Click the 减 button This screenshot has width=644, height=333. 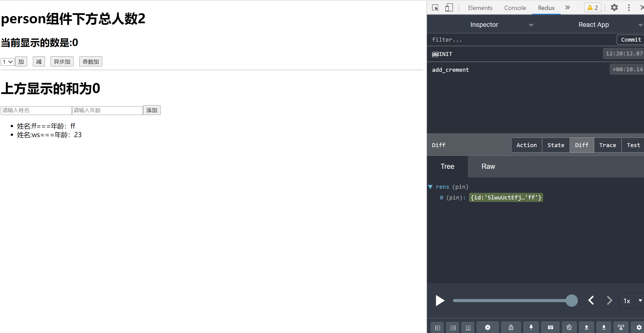click(x=39, y=62)
